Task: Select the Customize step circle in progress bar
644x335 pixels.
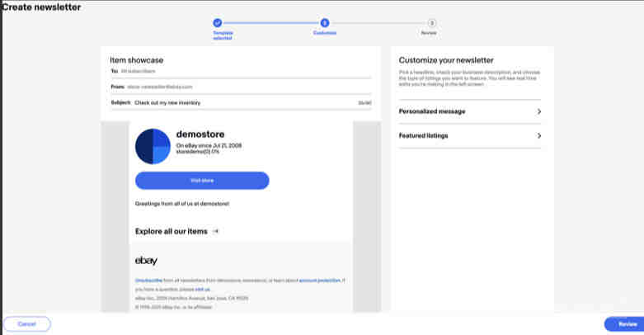Action: [324, 23]
